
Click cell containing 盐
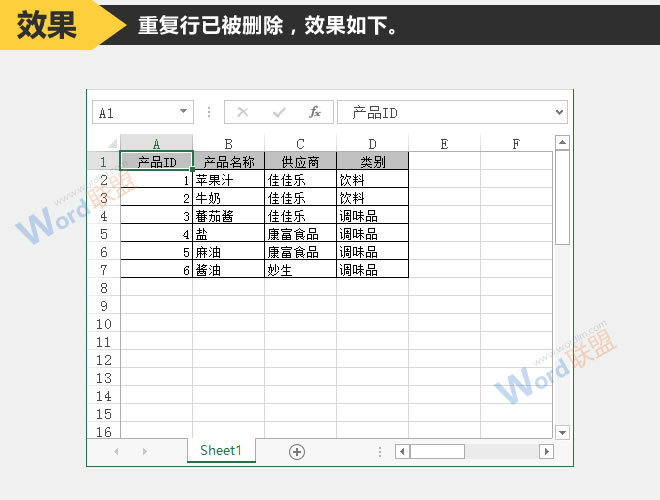point(229,234)
